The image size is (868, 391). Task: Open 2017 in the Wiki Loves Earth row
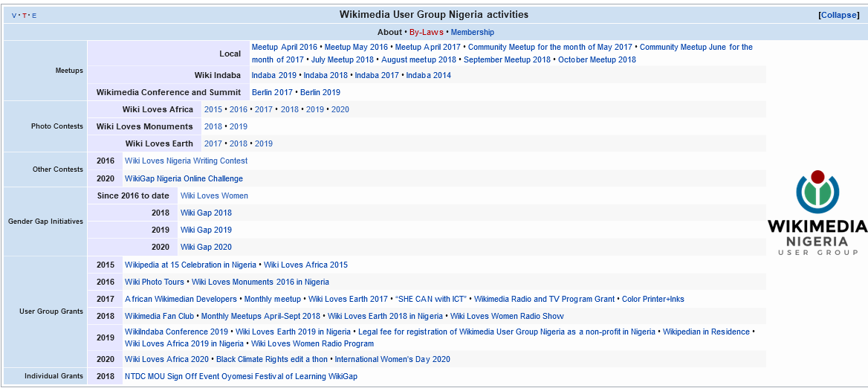pos(213,143)
